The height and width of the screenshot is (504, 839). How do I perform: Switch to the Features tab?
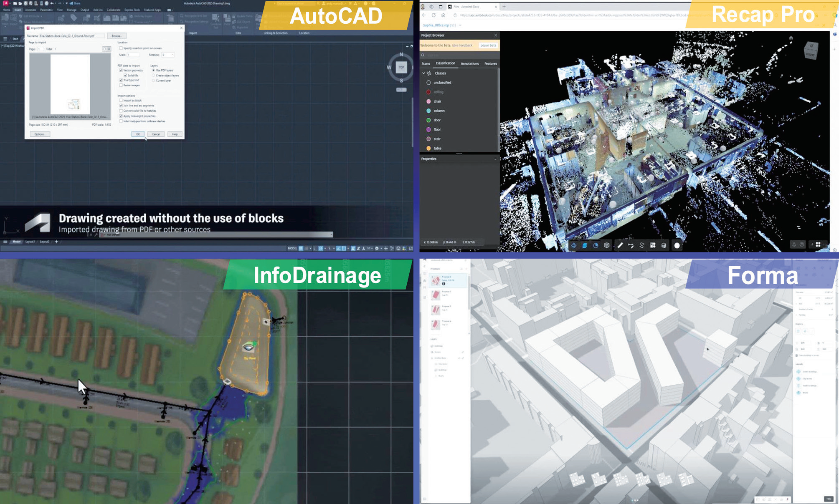(491, 63)
